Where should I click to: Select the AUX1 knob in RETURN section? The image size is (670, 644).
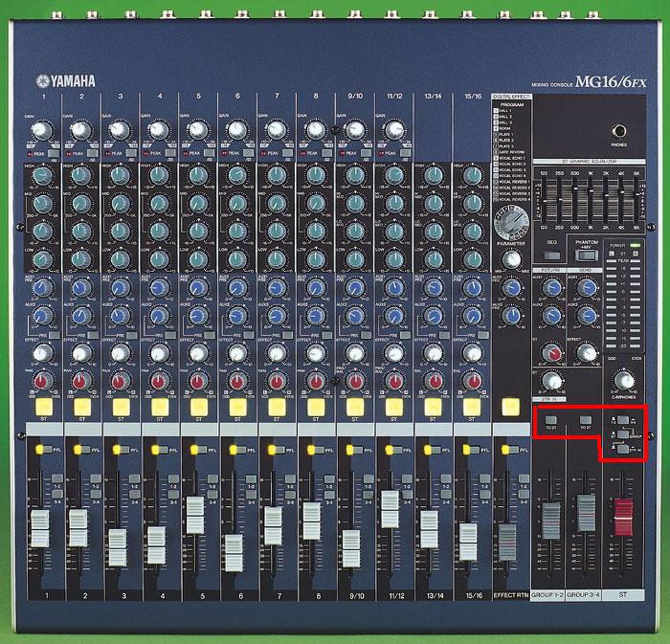coord(552,287)
